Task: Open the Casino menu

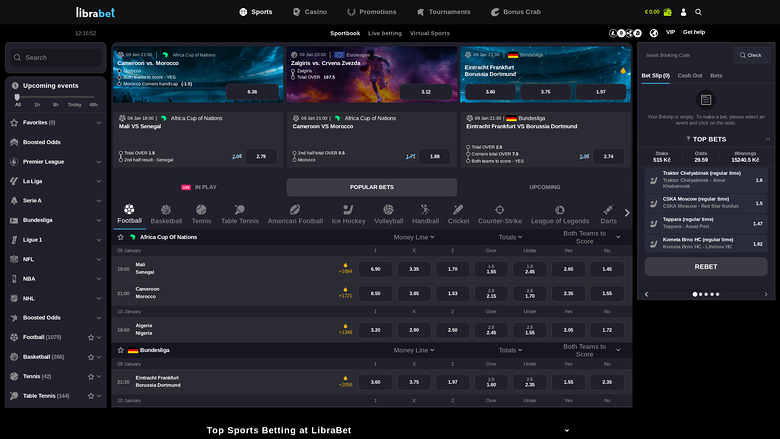Action: 309,12
